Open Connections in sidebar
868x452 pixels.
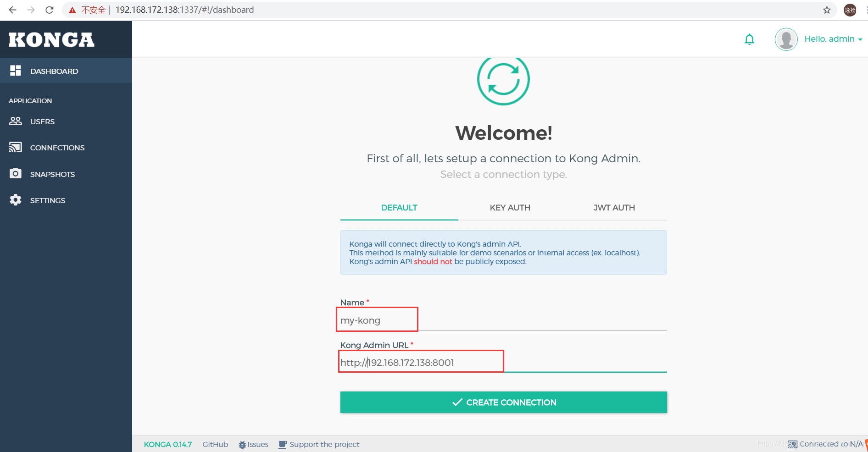click(66, 148)
